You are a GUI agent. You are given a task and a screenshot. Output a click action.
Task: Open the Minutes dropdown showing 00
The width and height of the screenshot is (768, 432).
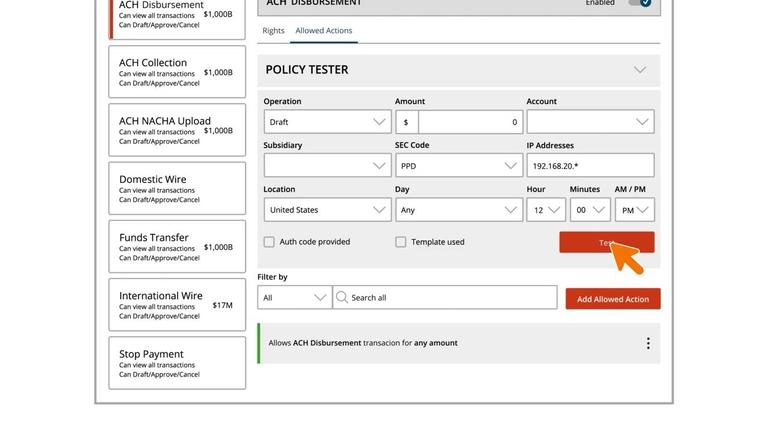[590, 210]
